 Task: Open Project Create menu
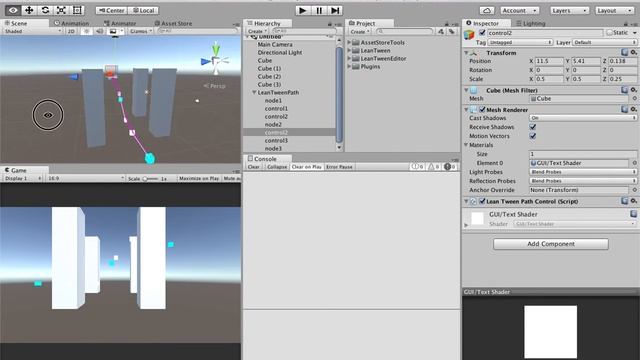[x=360, y=31]
